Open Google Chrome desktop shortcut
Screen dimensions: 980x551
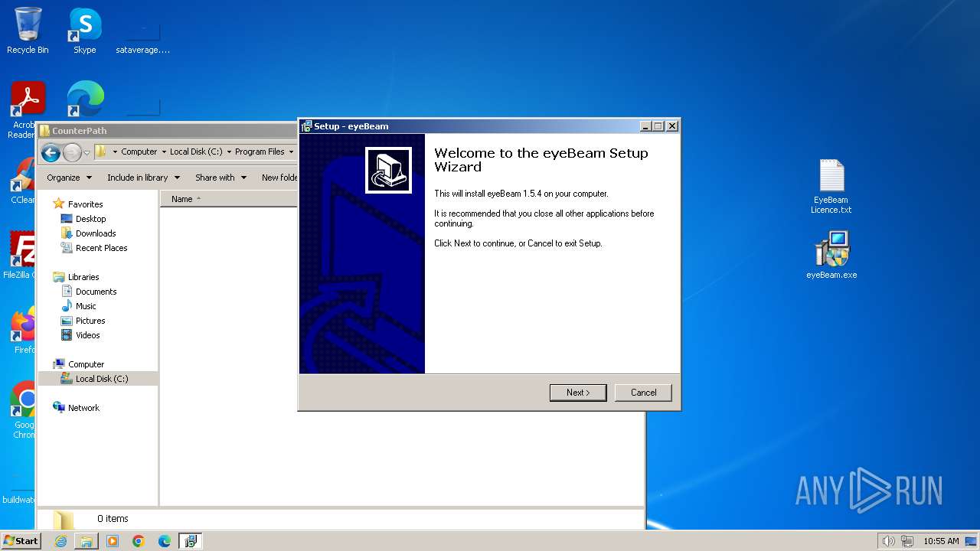click(24, 409)
